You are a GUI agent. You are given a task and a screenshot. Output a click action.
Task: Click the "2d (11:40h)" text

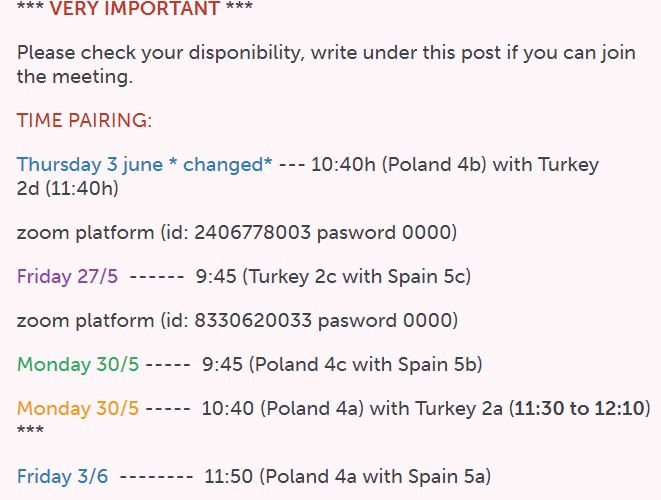click(x=66, y=188)
